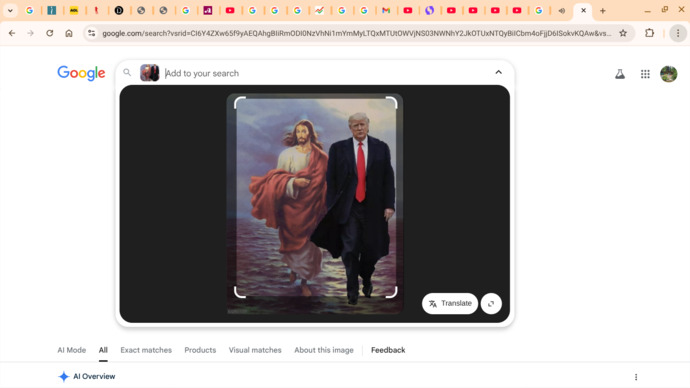Switch to AI Mode
Image resolution: width=690 pixels, height=388 pixels.
point(72,350)
